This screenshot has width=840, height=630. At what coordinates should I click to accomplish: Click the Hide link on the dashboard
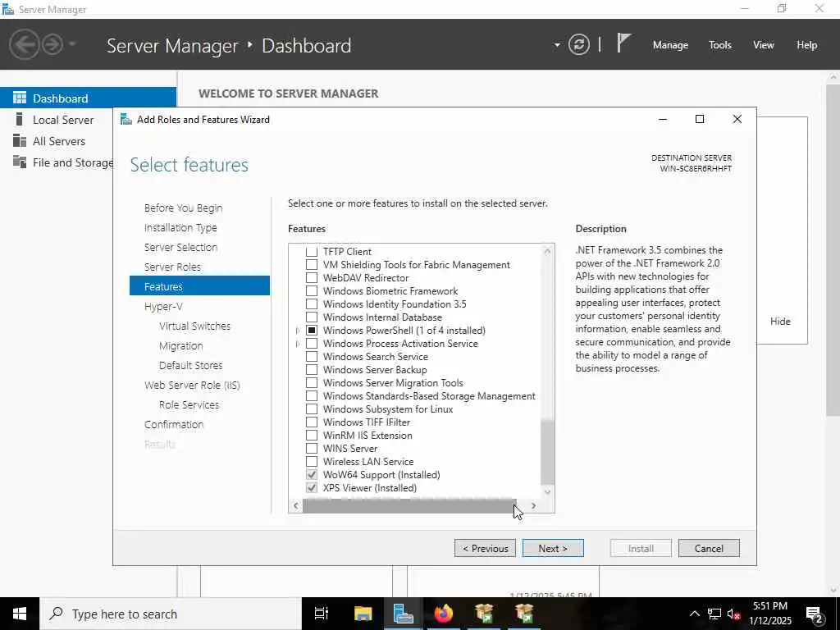tap(780, 322)
